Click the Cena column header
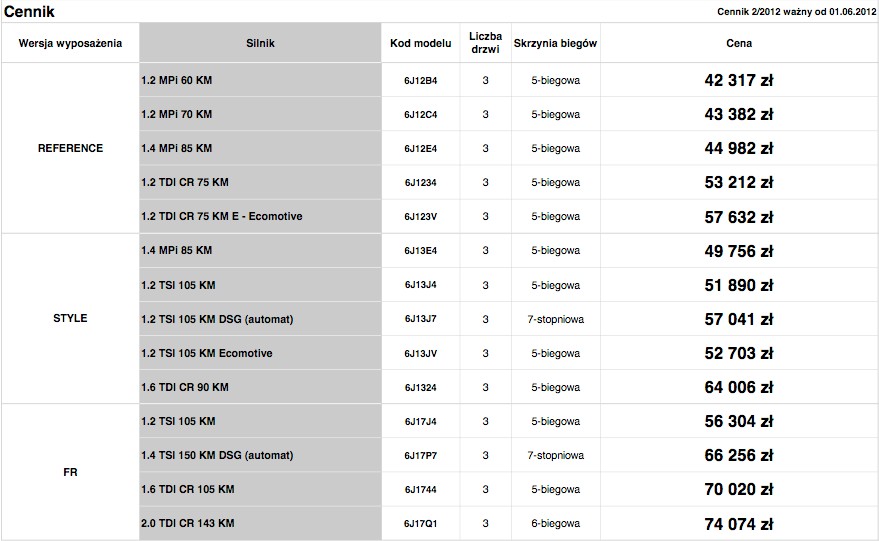 tap(739, 44)
